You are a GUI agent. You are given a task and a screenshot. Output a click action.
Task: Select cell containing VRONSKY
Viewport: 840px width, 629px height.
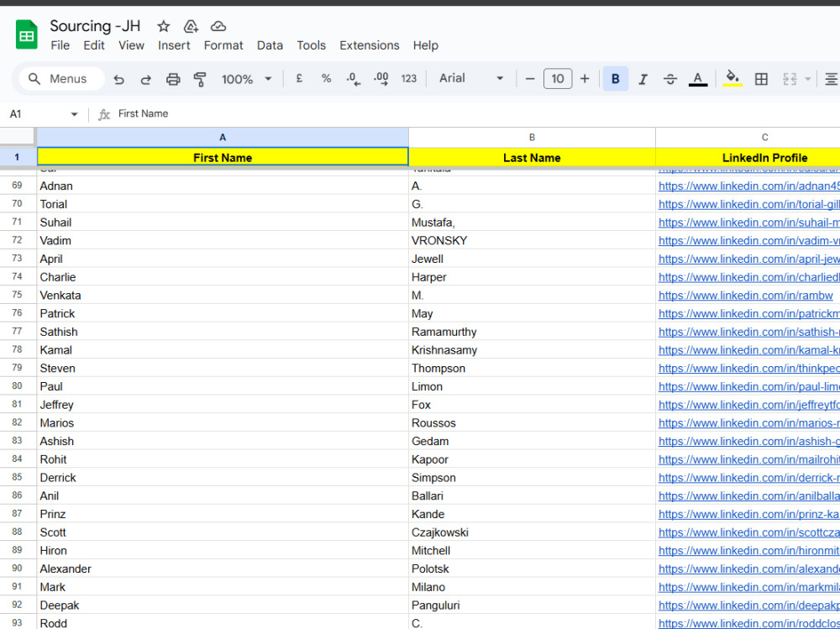pos(532,240)
